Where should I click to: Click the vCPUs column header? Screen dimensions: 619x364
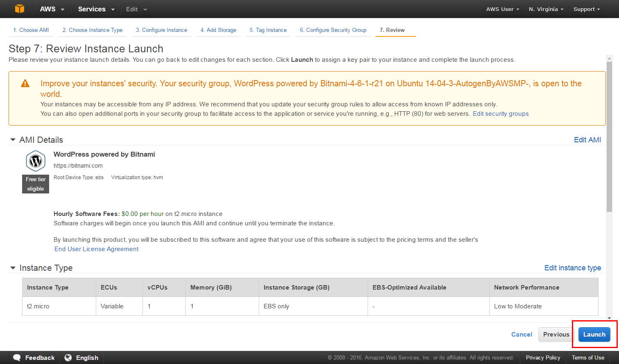164,288
